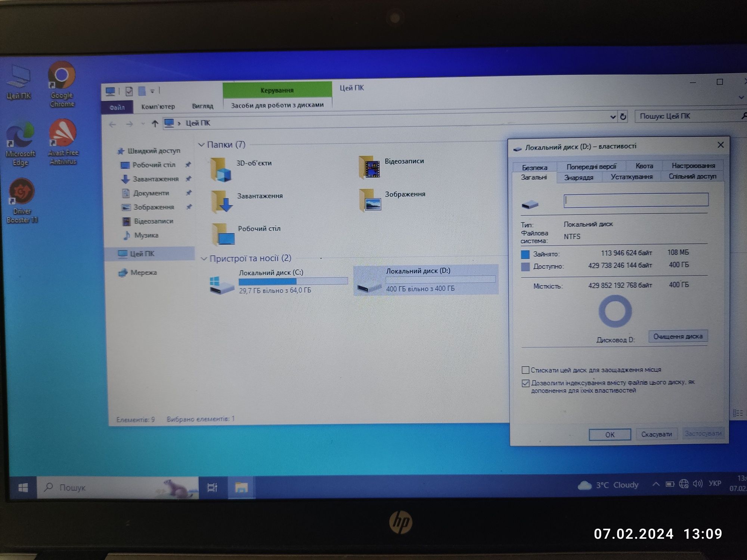Open quick access toolbar customize dropdown

point(152,91)
